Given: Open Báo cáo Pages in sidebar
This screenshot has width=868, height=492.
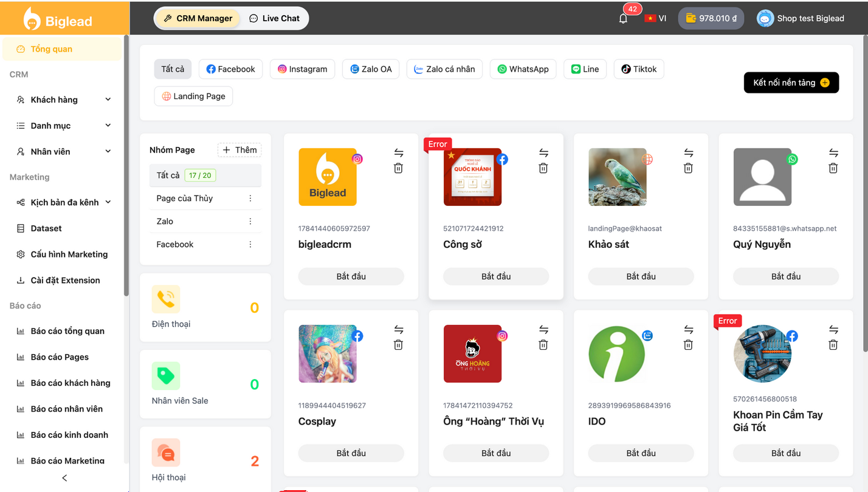Looking at the screenshot, I should 60,357.
